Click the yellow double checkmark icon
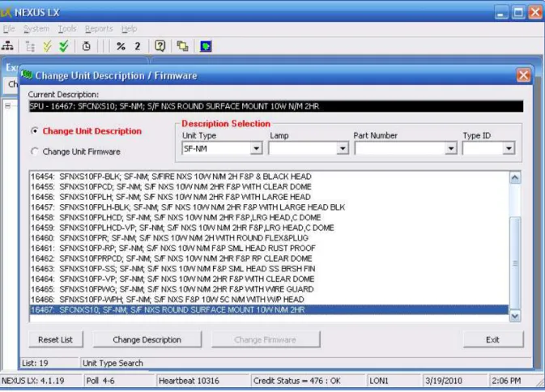Image resolution: width=545 pixels, height=392 pixels. [x=47, y=46]
